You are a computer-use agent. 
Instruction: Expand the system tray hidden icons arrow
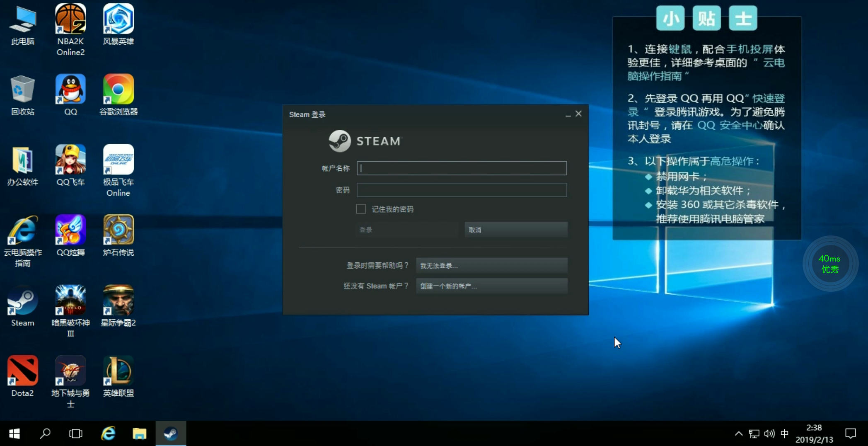[738, 434]
